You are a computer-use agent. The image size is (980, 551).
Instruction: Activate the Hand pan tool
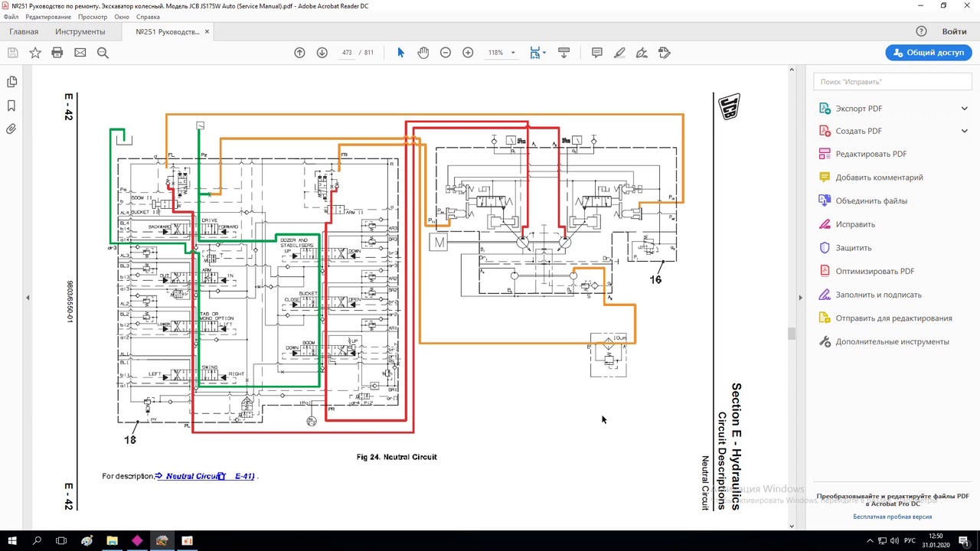click(423, 53)
